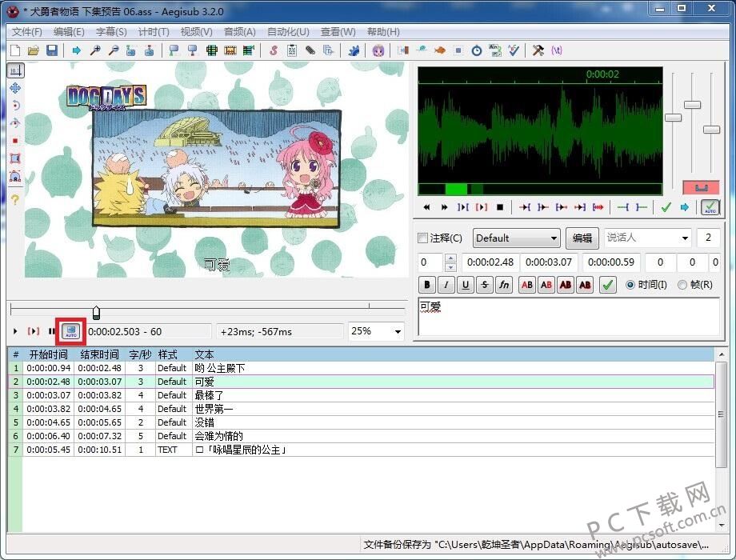
Task: Open the 字幕(S) menu
Action: pyautogui.click(x=111, y=31)
